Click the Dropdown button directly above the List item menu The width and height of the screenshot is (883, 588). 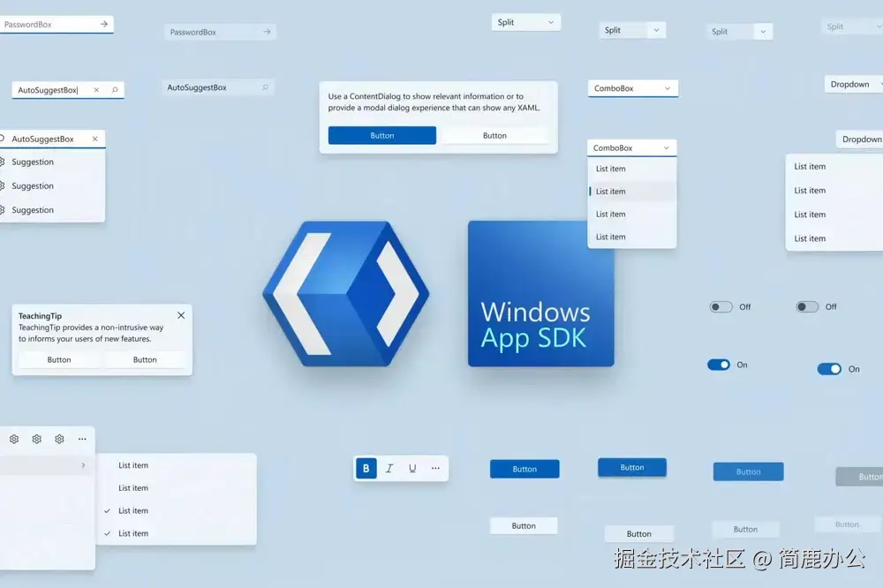point(859,139)
